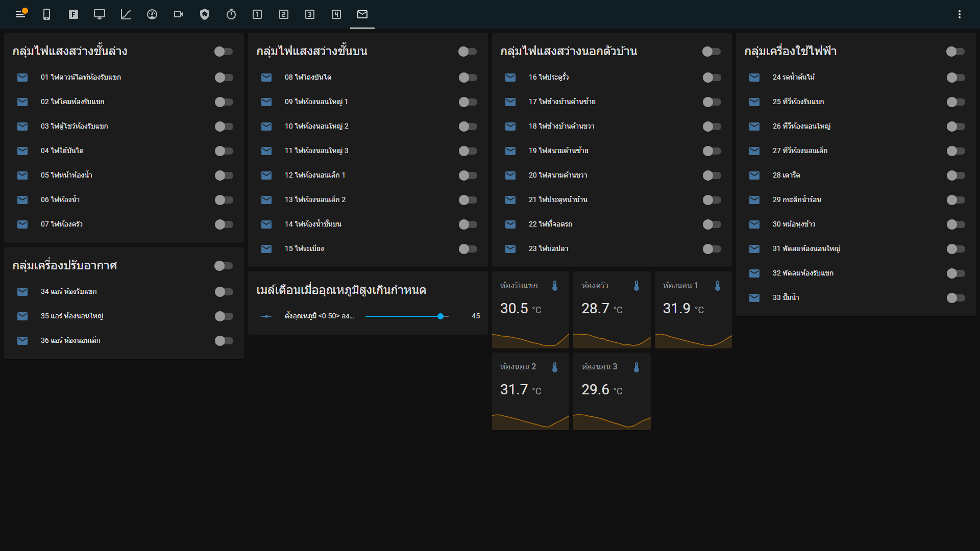The height and width of the screenshot is (551, 980).
Task: Click envelope icon for row 24 รดน้ำต้นไม้
Action: click(x=754, y=78)
